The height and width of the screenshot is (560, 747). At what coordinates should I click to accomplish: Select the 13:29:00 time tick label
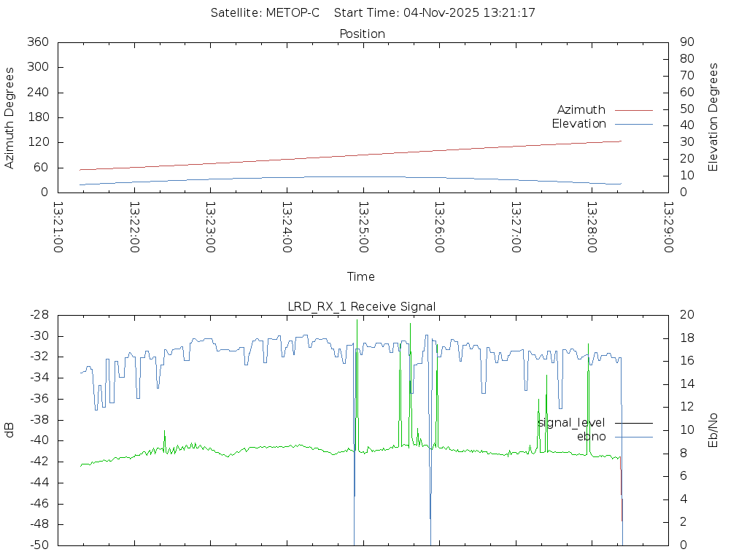pyautogui.click(x=667, y=227)
